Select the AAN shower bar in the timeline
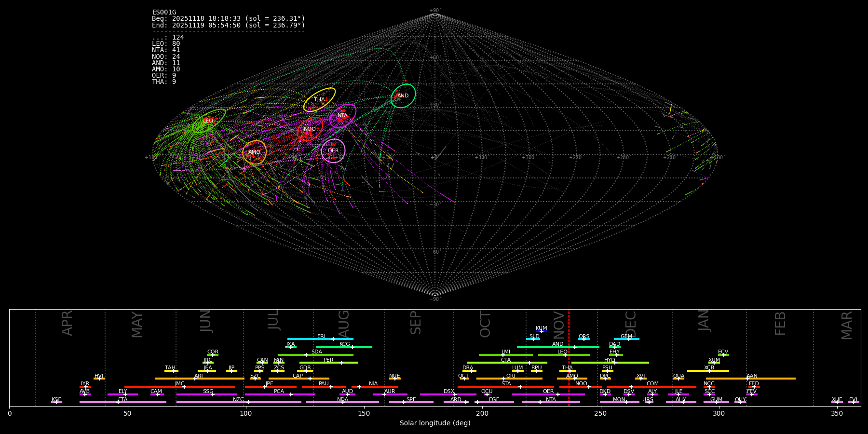868x434 pixels. coord(751,379)
